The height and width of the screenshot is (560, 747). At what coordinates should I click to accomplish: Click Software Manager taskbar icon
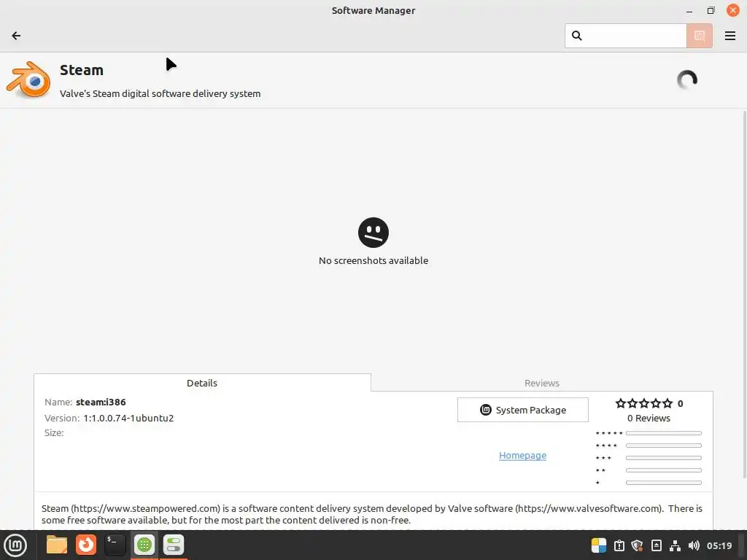coord(144,545)
